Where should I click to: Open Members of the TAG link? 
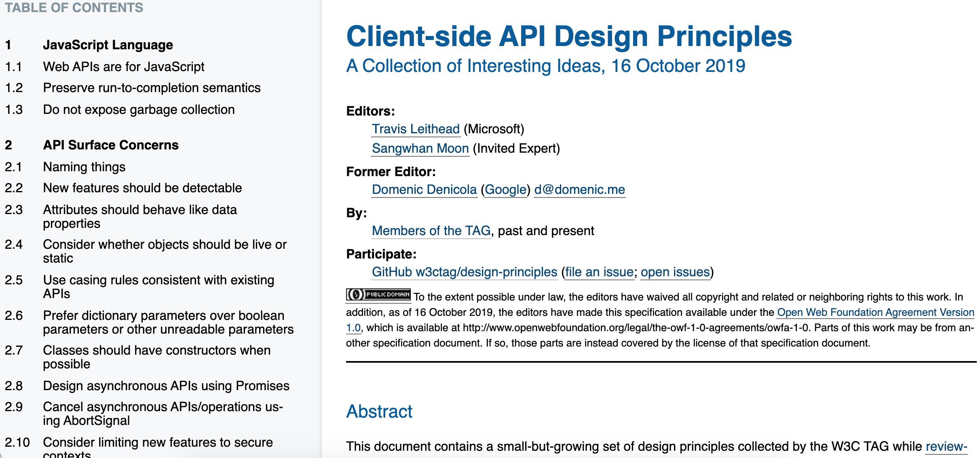click(x=431, y=231)
